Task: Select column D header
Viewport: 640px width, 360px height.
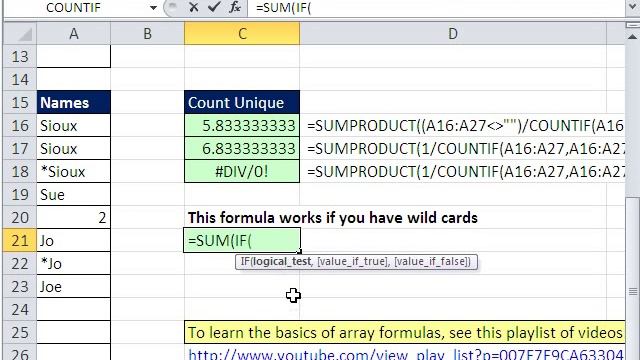Action: (453, 33)
